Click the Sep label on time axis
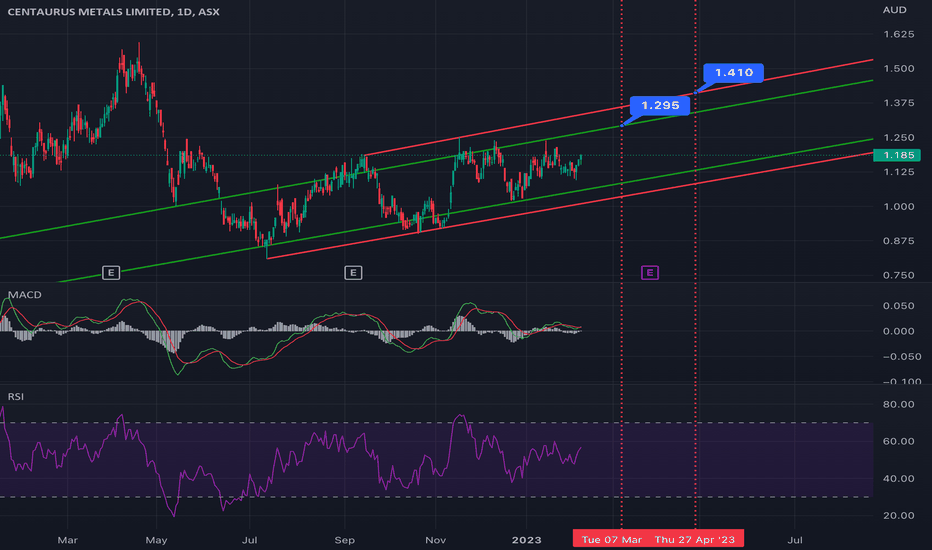 pos(344,540)
